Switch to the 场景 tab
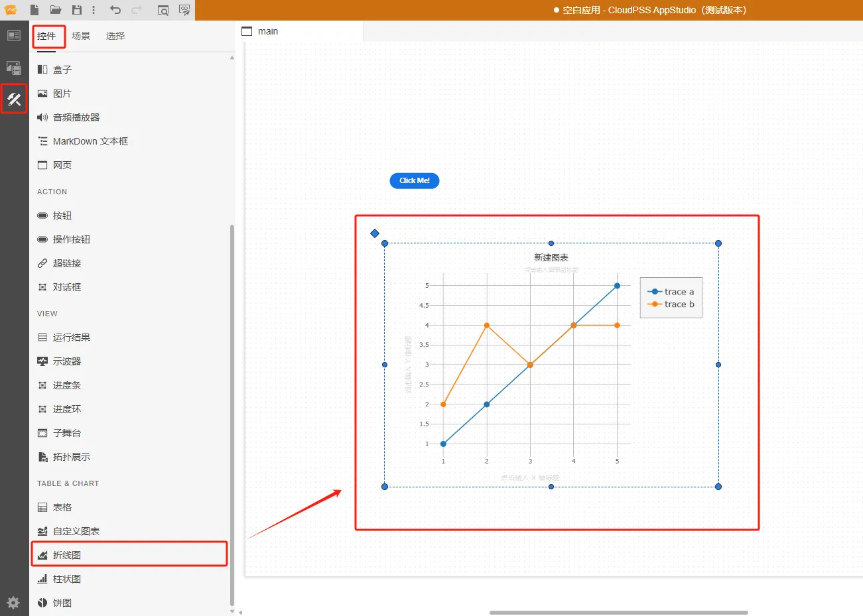Screen dimensions: 863x616 coord(81,36)
